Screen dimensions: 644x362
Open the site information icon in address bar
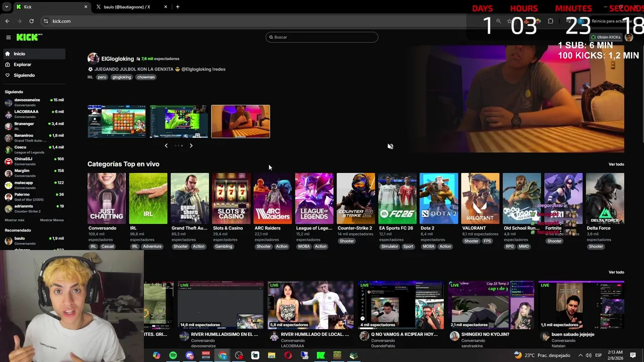[46, 21]
